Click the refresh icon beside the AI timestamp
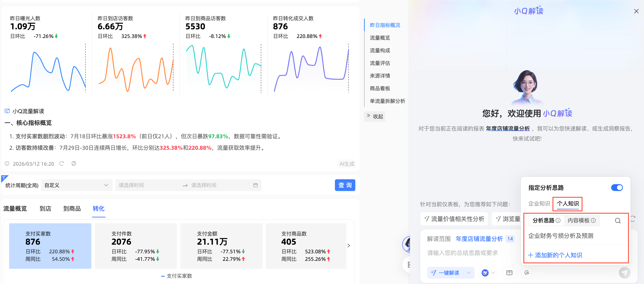 point(61,164)
